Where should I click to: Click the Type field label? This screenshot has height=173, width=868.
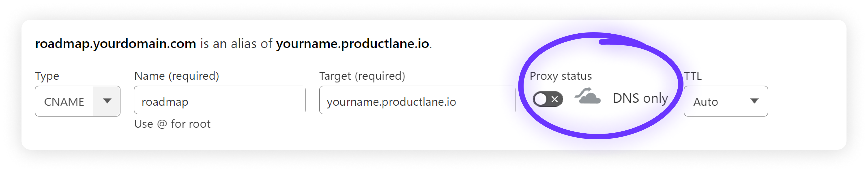click(x=47, y=76)
